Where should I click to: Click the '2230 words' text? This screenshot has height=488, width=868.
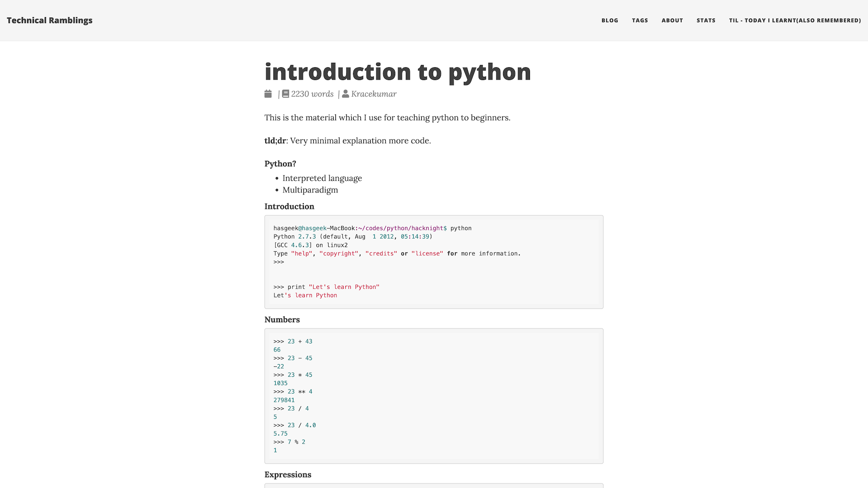(x=312, y=94)
